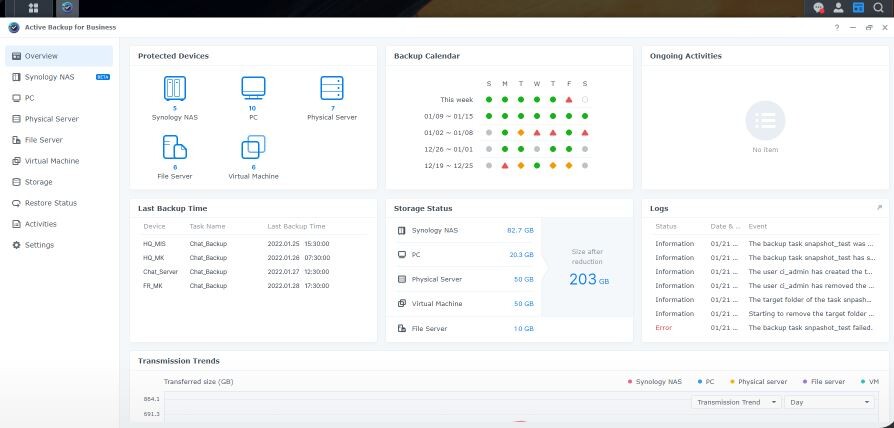Click the Event column header in Logs

[758, 226]
